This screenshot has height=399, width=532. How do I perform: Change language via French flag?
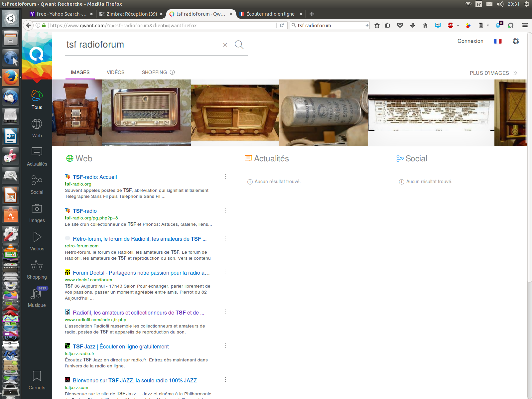point(498,41)
